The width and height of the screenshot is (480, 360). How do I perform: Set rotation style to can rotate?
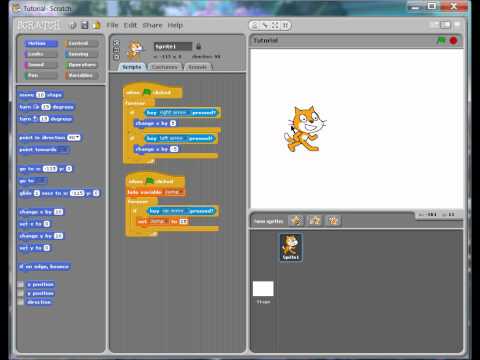pyautogui.click(x=116, y=43)
